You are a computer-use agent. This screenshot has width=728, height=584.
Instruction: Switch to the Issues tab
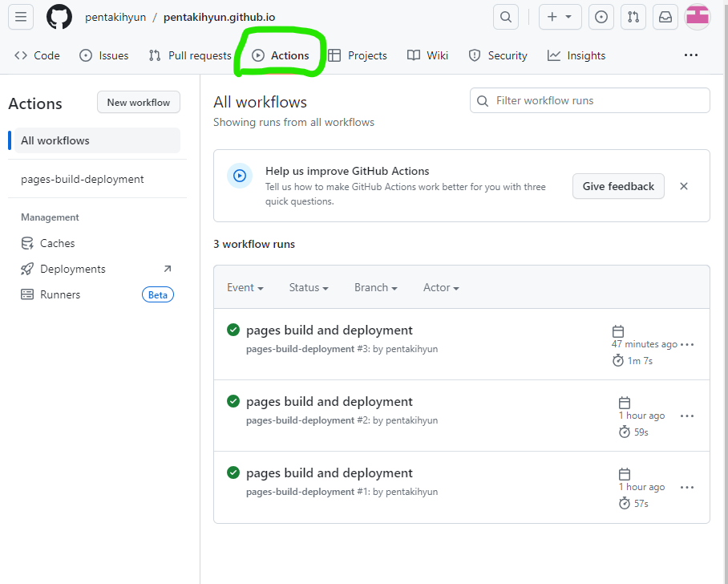tap(104, 55)
